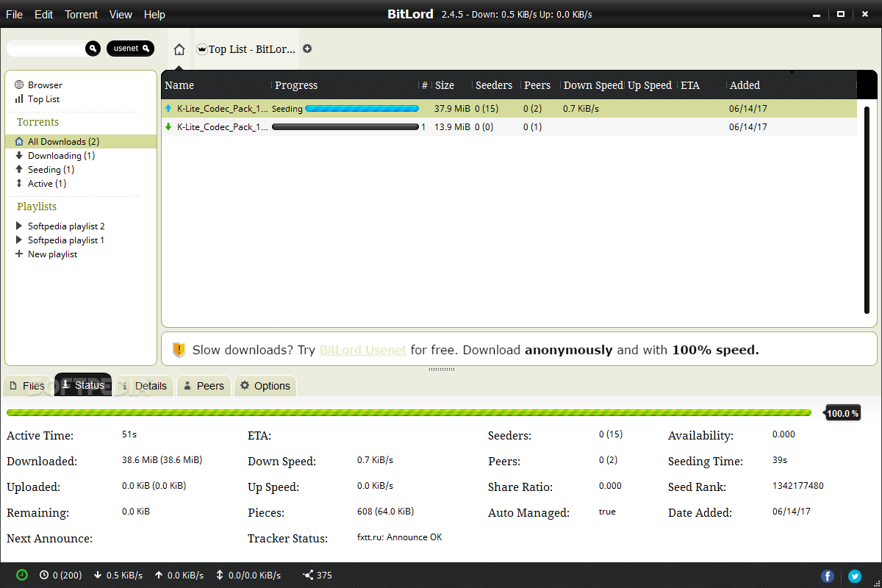Create a New playlist
882x588 pixels.
[x=52, y=254]
